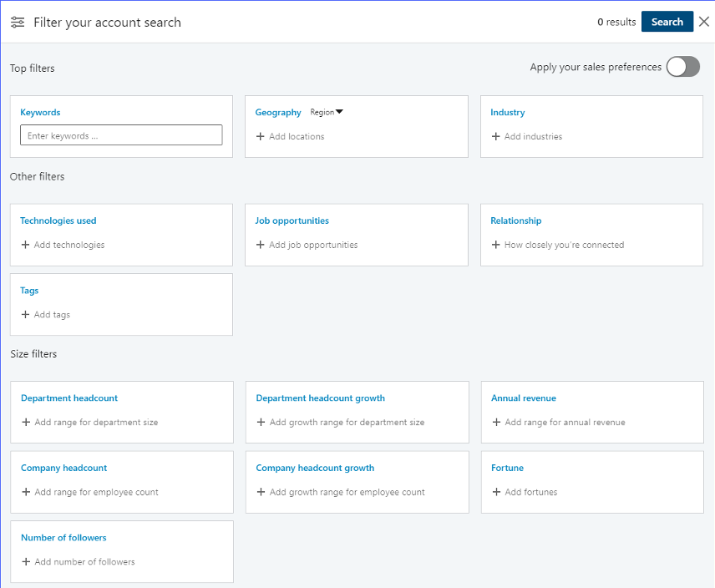Open the Department headcount growth heading

click(x=320, y=398)
